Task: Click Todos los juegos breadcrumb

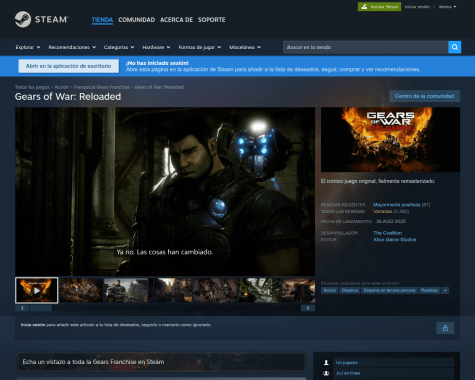Action: point(32,87)
